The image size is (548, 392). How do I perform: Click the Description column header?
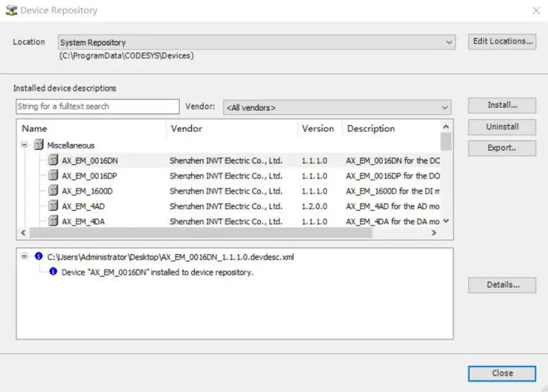click(391, 129)
